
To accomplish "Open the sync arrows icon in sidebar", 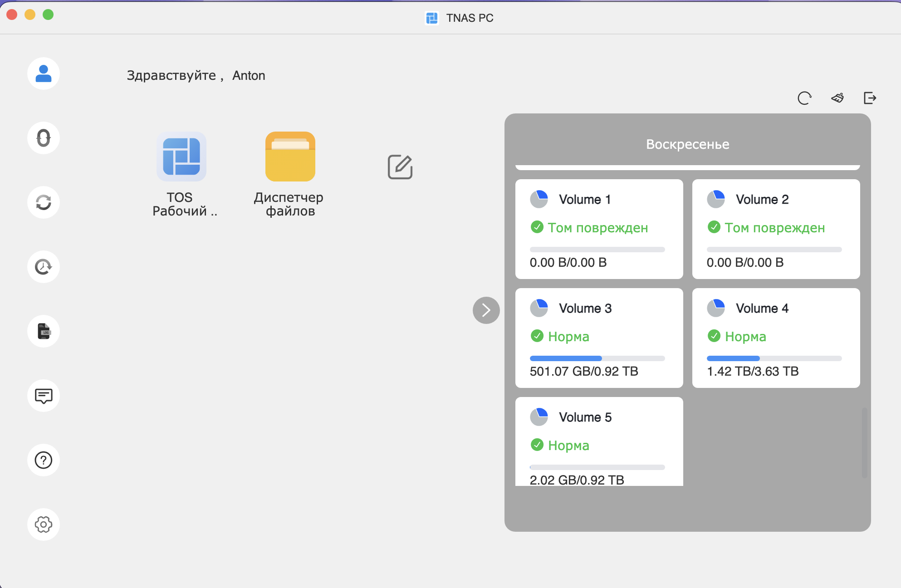I will pyautogui.click(x=44, y=202).
